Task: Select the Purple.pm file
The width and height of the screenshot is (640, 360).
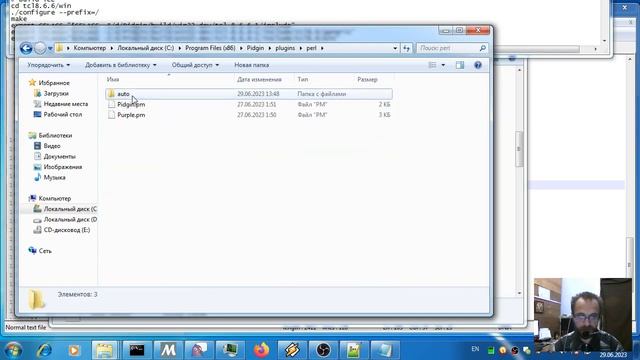Action: point(249,115)
